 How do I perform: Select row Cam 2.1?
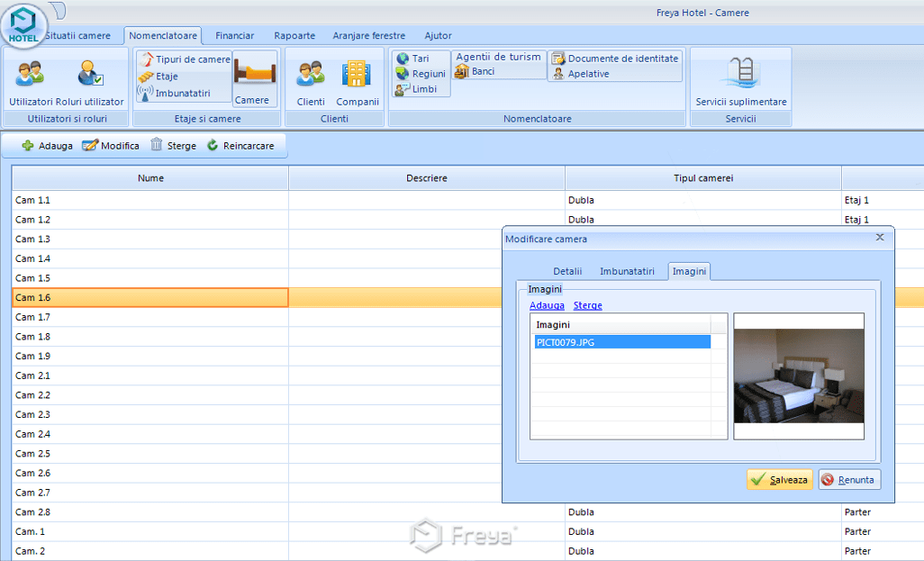click(x=150, y=376)
